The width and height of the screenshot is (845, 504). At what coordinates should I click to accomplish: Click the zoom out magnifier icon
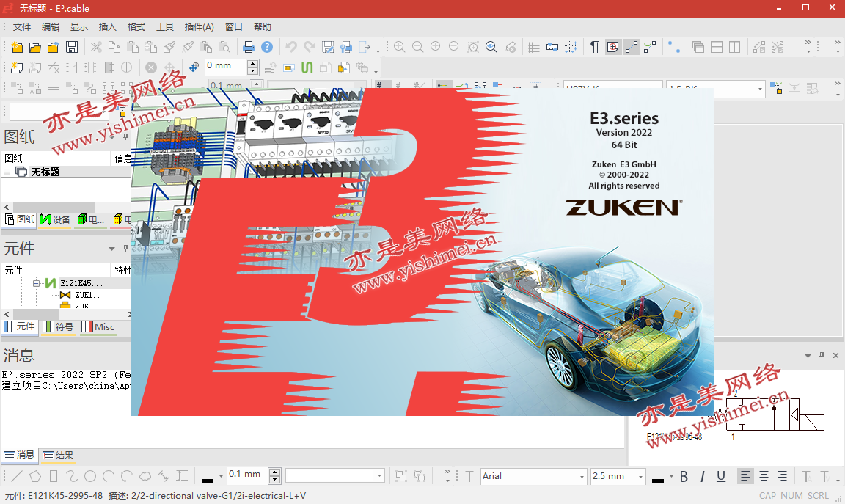pyautogui.click(x=417, y=47)
